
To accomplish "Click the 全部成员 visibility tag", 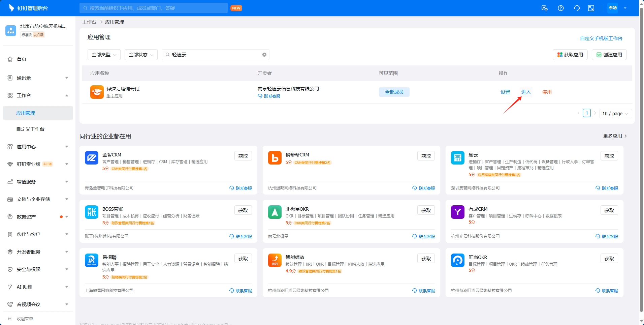I will click(394, 92).
